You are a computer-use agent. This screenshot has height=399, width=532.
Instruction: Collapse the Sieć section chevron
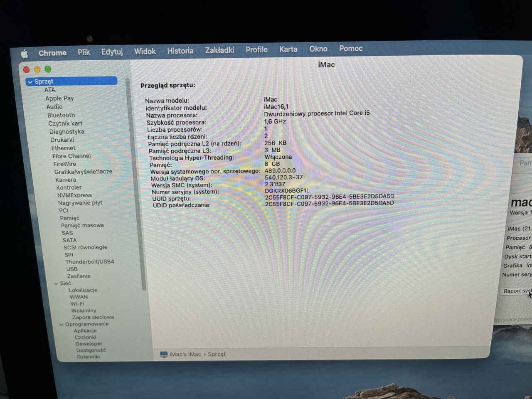(x=56, y=283)
